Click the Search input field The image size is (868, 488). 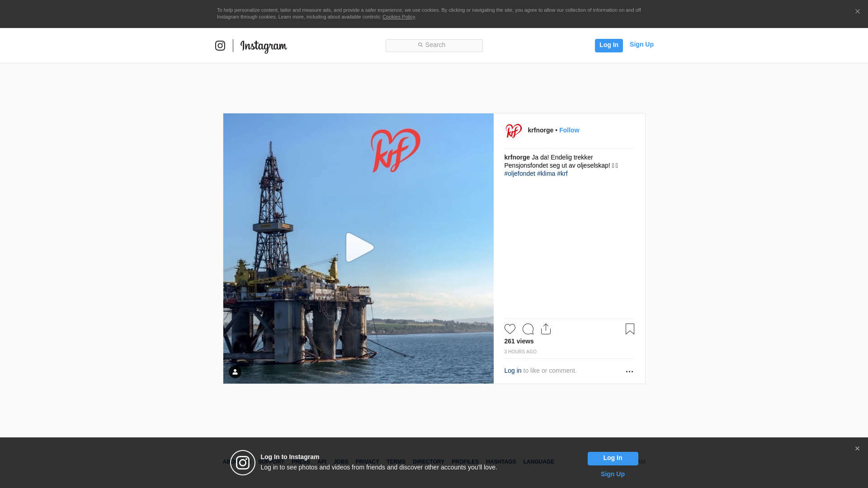[434, 45]
